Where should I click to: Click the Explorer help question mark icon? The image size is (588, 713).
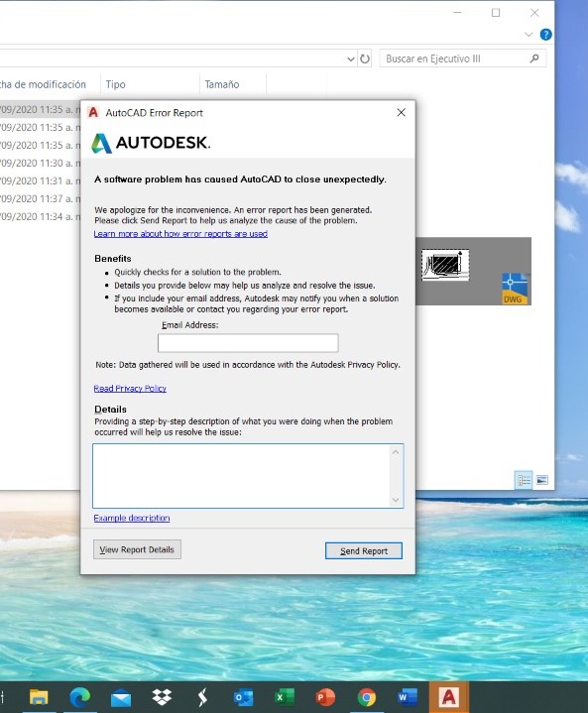point(545,35)
